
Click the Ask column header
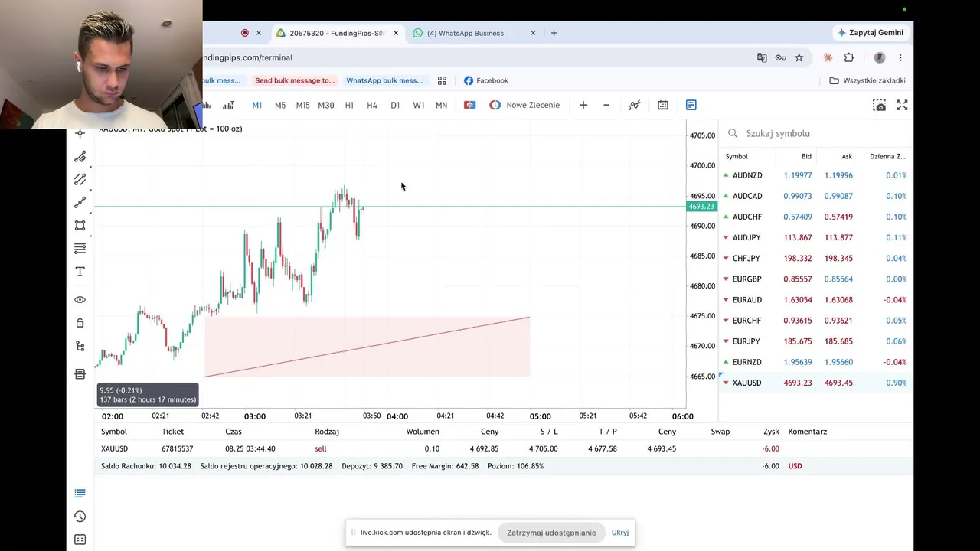847,156
